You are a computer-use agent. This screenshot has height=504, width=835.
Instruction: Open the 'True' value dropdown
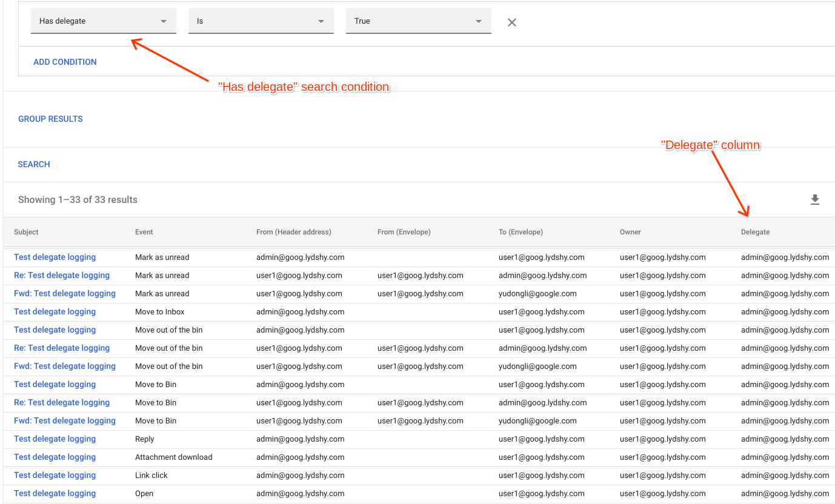[x=419, y=21]
